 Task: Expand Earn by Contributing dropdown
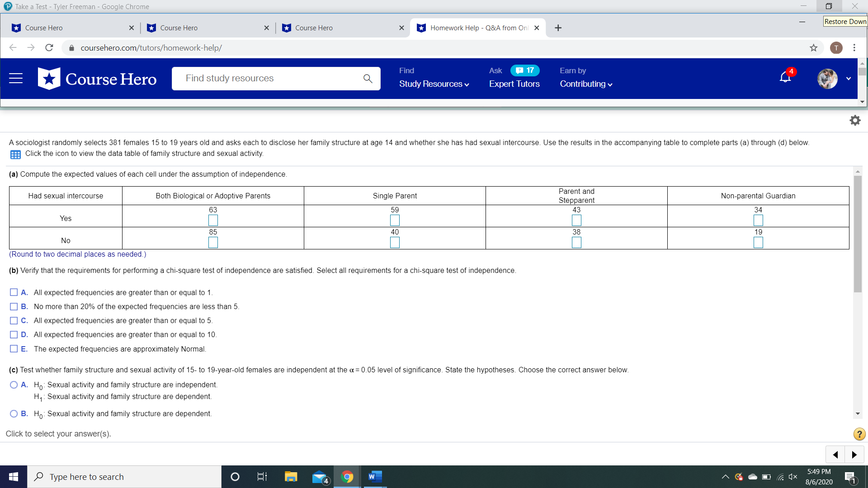(586, 84)
